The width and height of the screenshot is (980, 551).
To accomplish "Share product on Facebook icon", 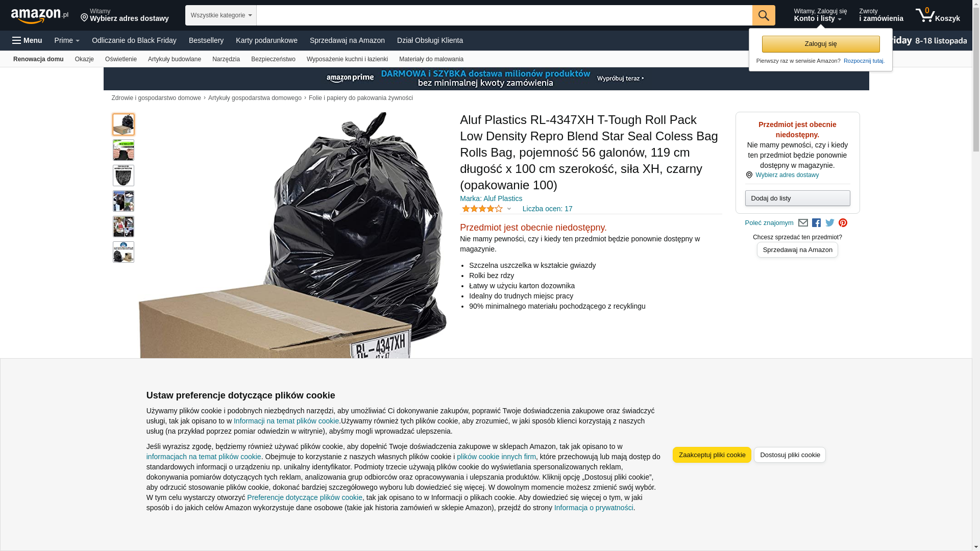I will pos(816,223).
